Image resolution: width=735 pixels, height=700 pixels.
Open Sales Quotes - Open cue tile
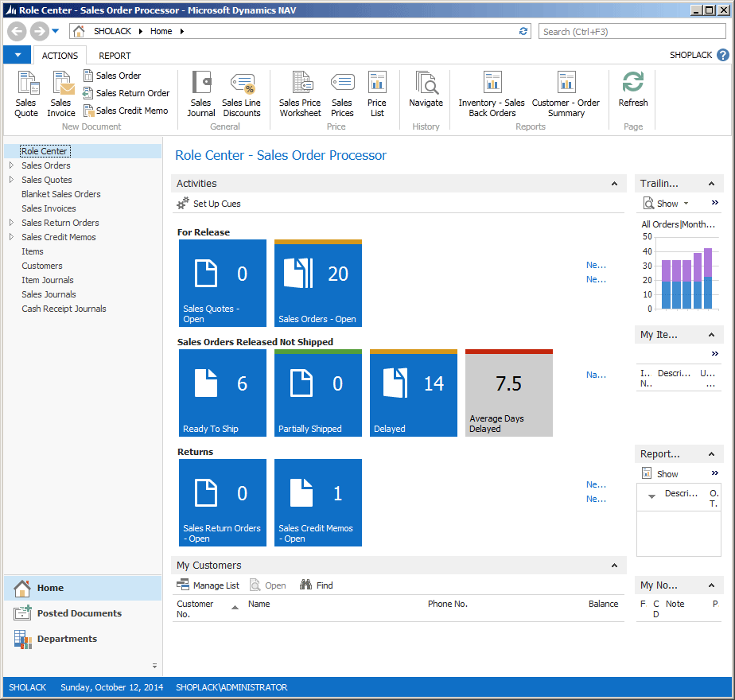click(x=223, y=283)
